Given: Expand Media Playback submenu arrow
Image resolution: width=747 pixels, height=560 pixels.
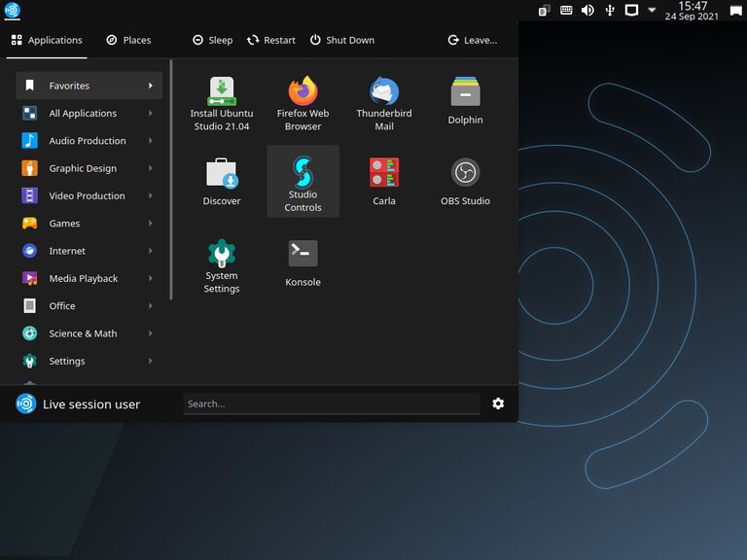Looking at the screenshot, I should click(x=151, y=279).
